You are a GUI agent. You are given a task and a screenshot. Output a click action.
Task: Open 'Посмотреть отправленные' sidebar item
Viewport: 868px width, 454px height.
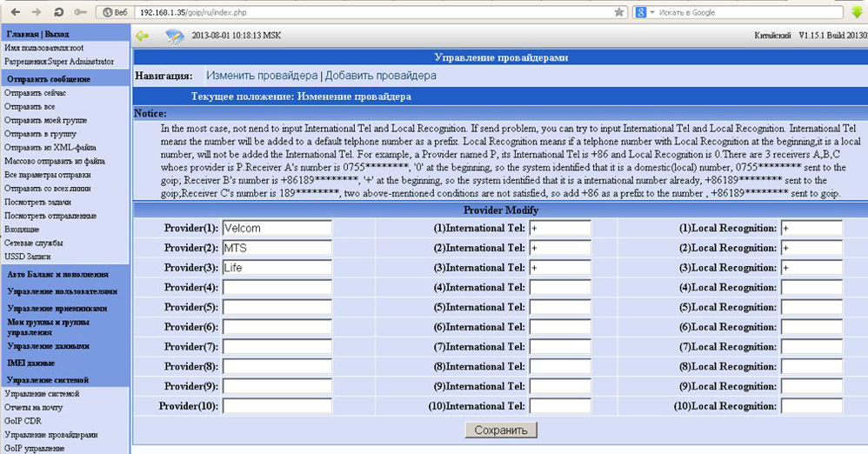(50, 216)
